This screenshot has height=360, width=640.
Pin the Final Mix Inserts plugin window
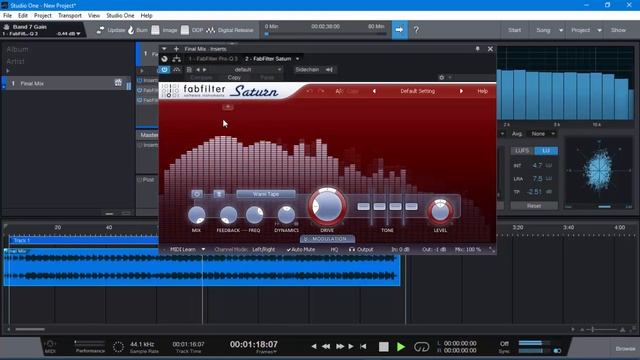click(x=478, y=49)
